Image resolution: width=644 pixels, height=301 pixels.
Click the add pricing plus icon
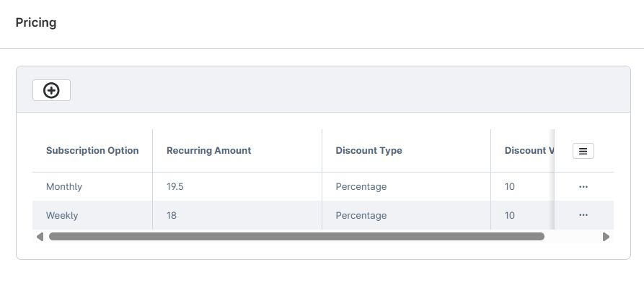pyautogui.click(x=51, y=90)
